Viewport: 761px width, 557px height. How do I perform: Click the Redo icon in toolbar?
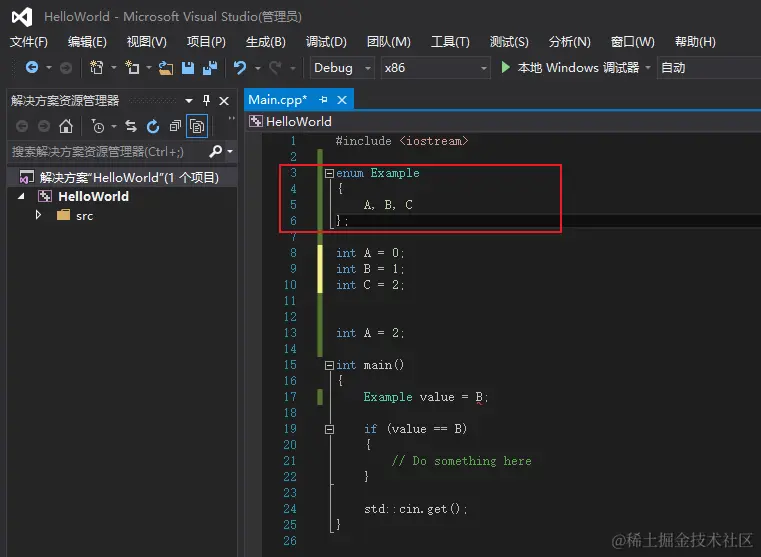coord(275,68)
